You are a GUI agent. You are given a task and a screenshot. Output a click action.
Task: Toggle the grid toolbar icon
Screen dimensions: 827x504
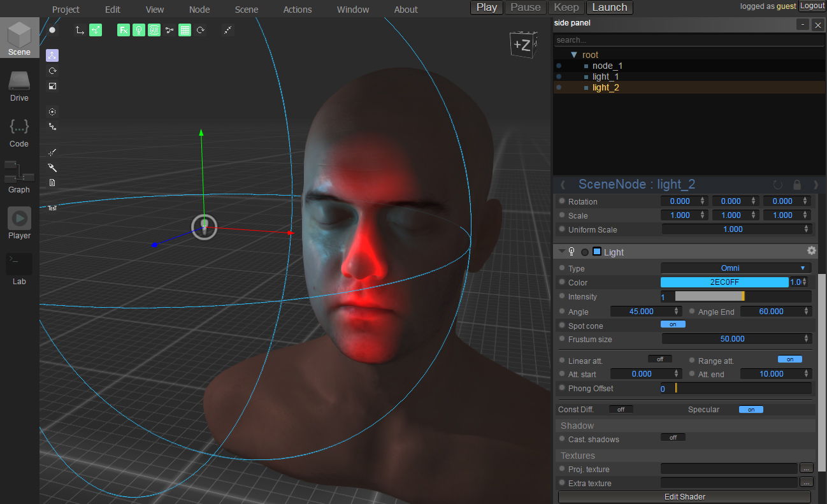185,30
